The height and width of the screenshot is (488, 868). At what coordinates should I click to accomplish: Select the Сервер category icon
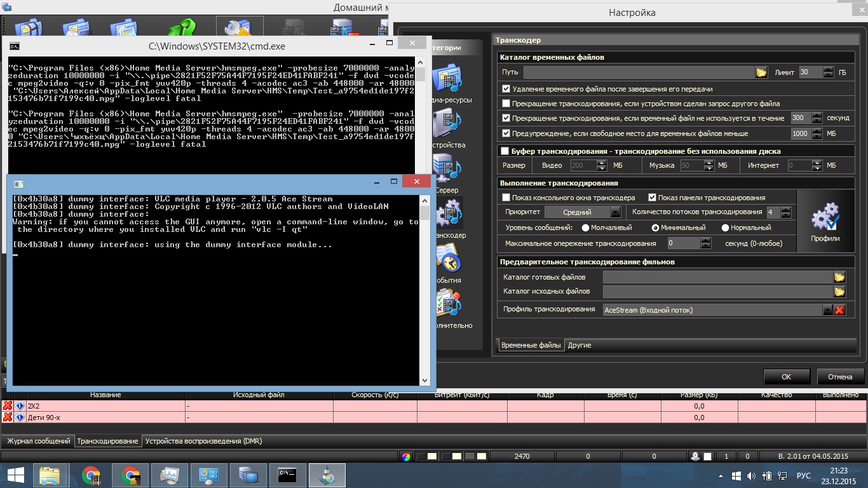(449, 169)
